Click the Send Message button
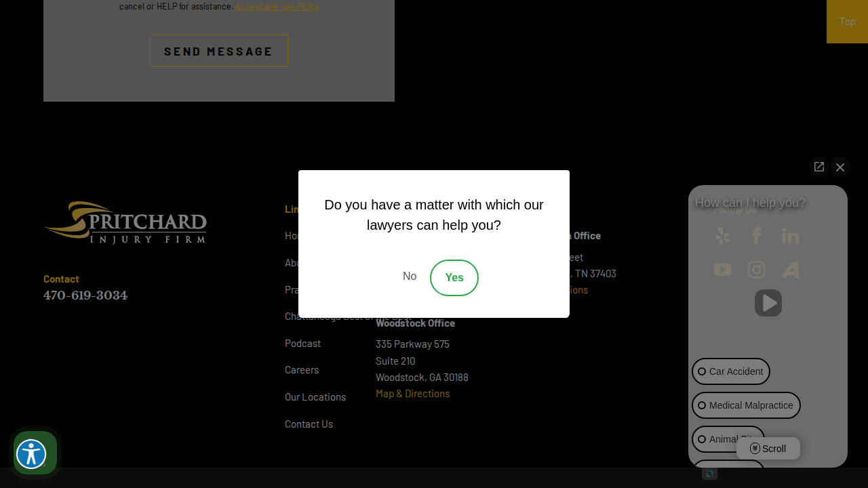 [219, 51]
